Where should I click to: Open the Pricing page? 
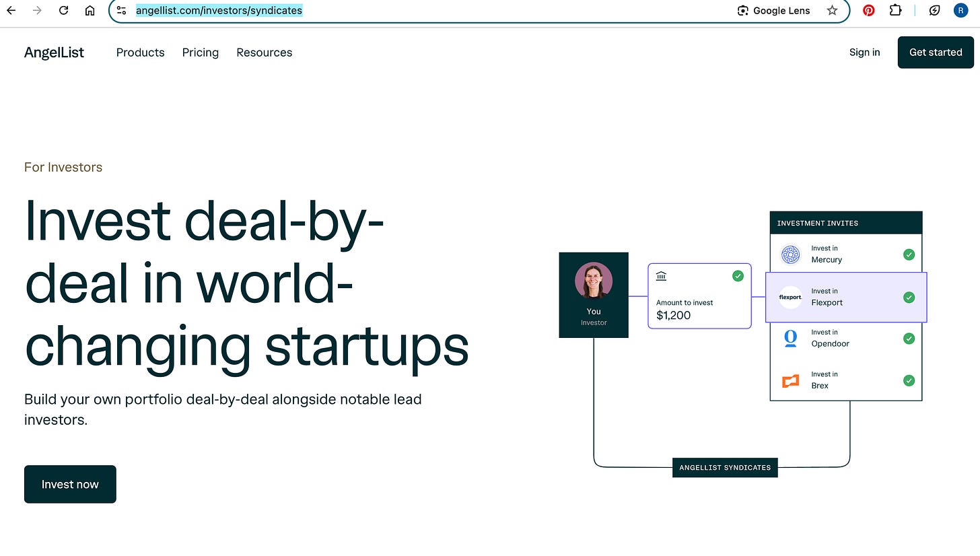(x=201, y=53)
